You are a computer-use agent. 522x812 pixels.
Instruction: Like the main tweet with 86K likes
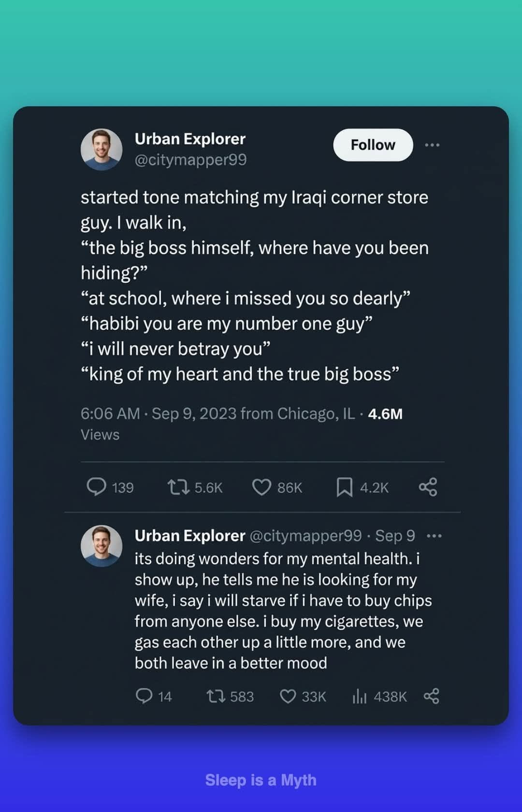(261, 487)
